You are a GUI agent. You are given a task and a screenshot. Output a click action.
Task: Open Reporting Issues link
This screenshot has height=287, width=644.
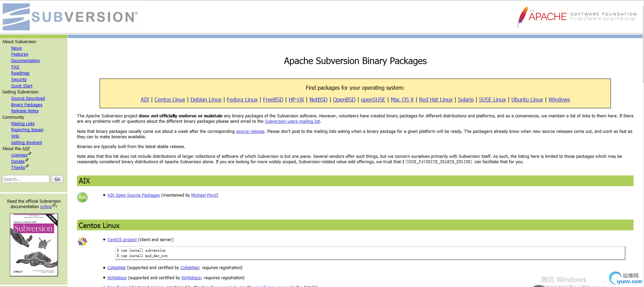pos(27,130)
